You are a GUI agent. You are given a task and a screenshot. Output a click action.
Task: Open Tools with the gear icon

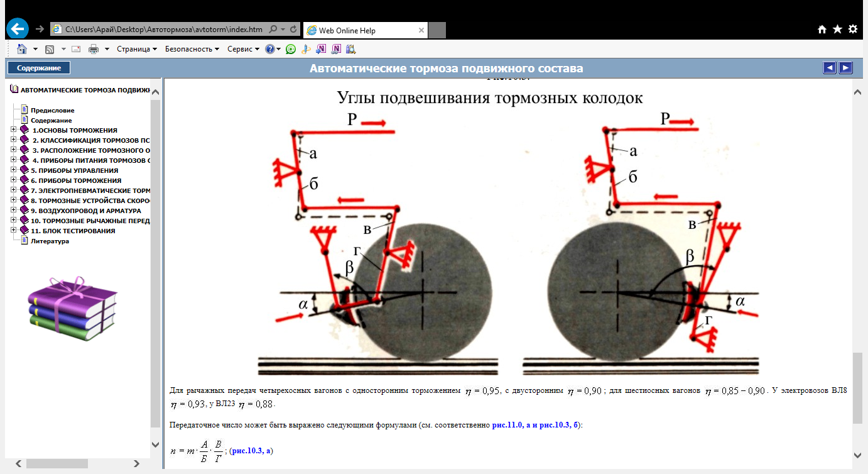pos(852,29)
